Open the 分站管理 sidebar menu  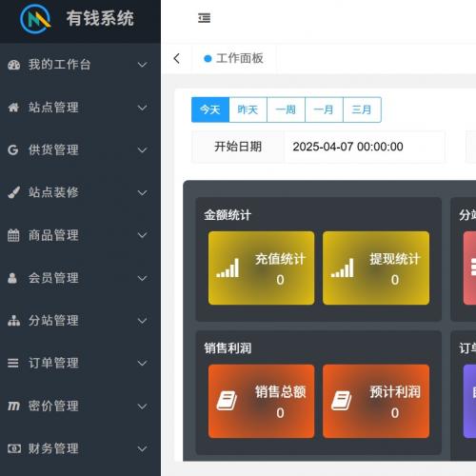click(80, 321)
